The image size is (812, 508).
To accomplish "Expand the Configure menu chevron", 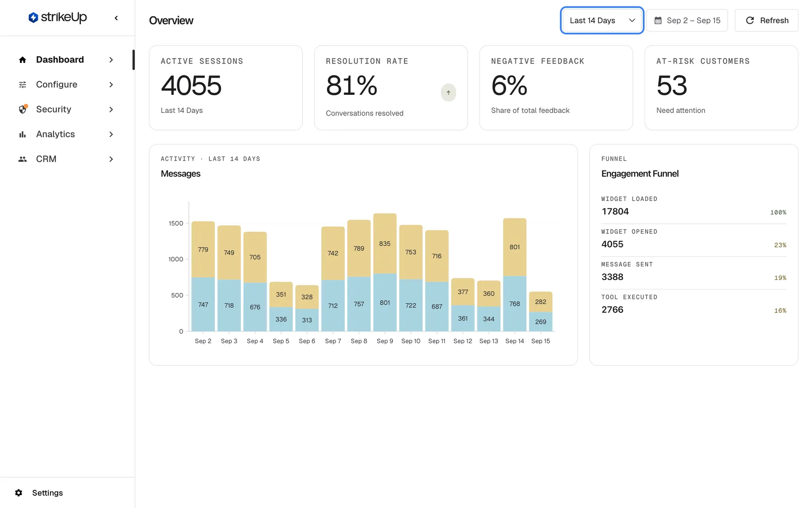I will [111, 84].
